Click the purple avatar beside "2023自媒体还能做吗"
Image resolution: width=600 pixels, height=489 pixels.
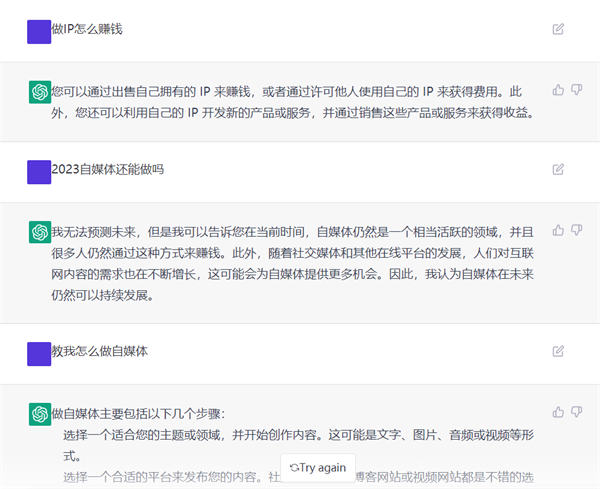click(x=39, y=172)
